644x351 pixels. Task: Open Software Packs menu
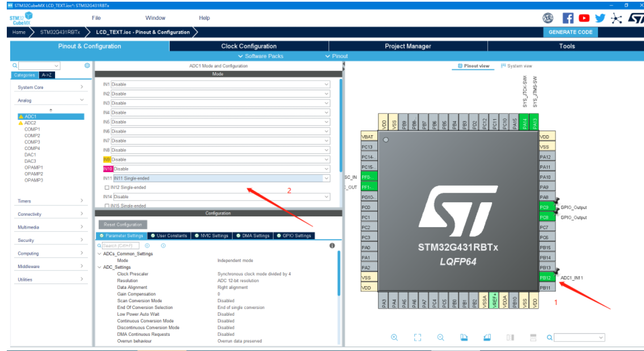coord(260,56)
